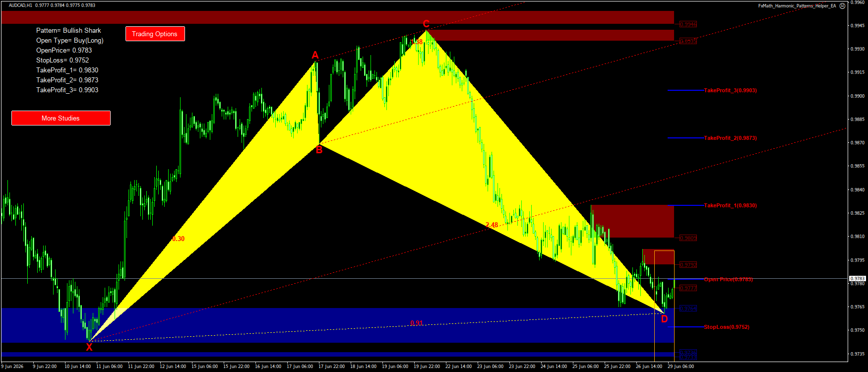Viewport: 868px width, 372px height.
Task: Select the StopLoss(0.9752) line label
Action: (727, 327)
